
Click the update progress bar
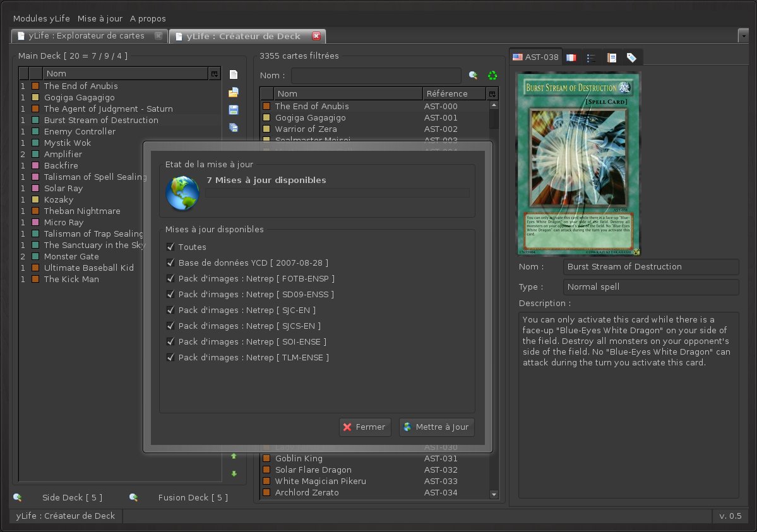coord(338,193)
